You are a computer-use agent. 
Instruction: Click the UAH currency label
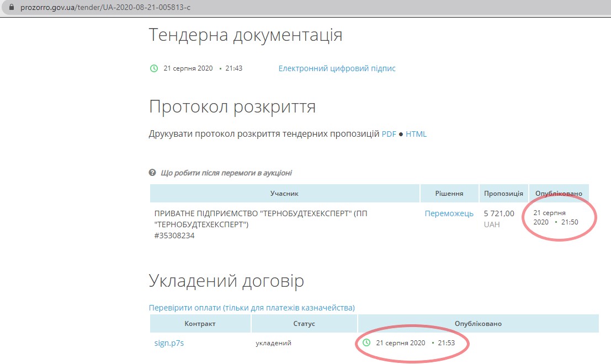[x=492, y=224]
